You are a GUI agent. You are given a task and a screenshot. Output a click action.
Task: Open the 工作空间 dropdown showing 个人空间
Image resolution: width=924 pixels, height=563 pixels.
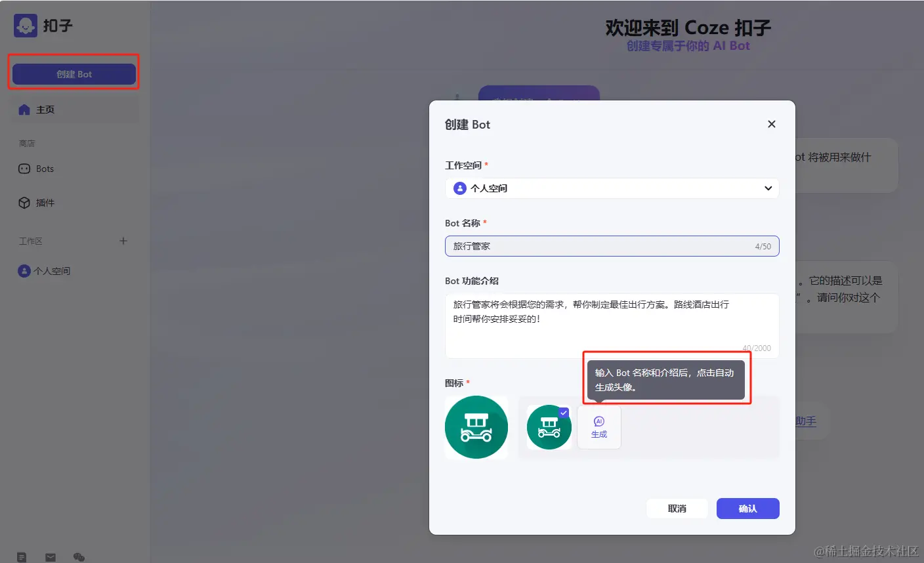tap(612, 188)
